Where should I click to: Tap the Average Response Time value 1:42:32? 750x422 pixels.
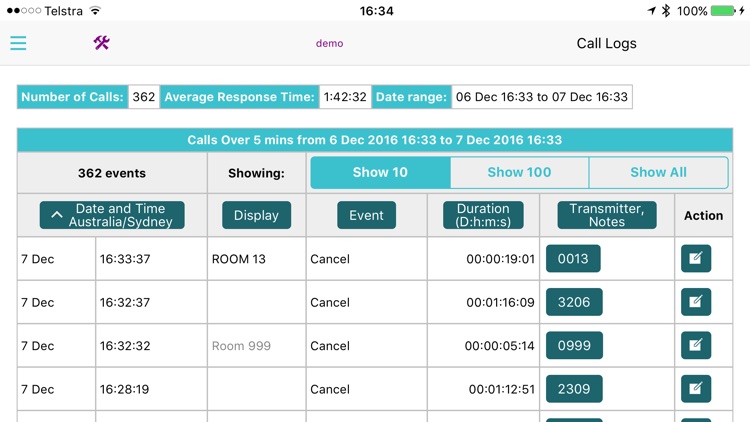point(345,97)
